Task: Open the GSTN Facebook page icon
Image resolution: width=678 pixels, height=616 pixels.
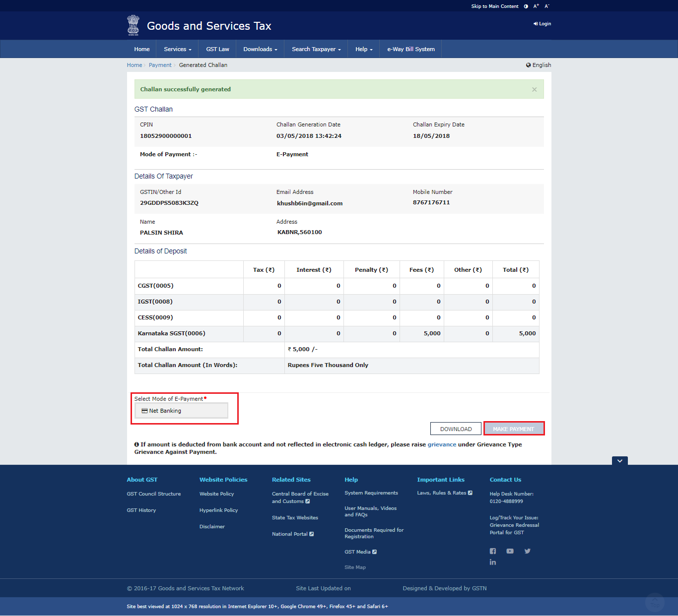Action: (x=493, y=551)
